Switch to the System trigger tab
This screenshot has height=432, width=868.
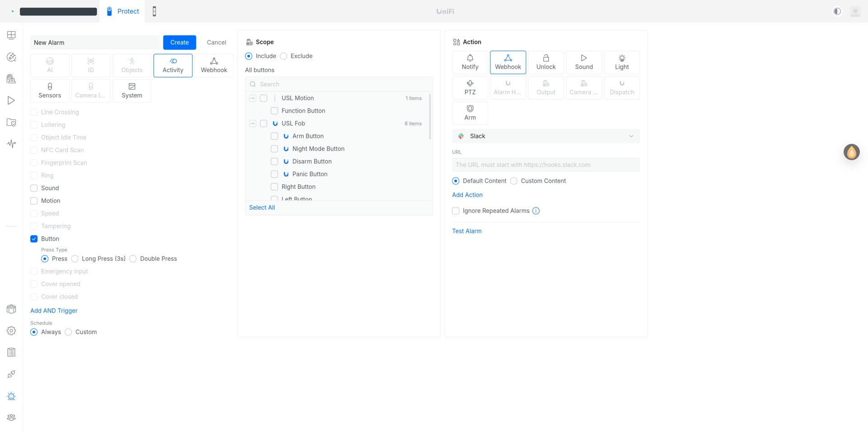[x=132, y=90]
